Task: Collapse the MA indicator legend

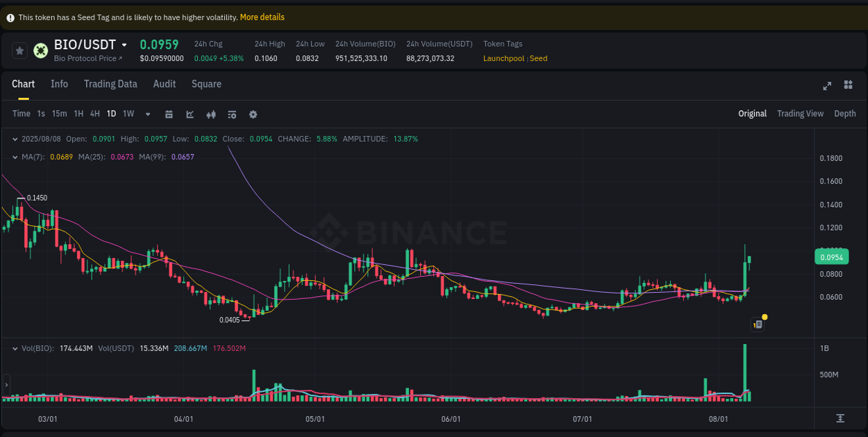Action: (15, 157)
